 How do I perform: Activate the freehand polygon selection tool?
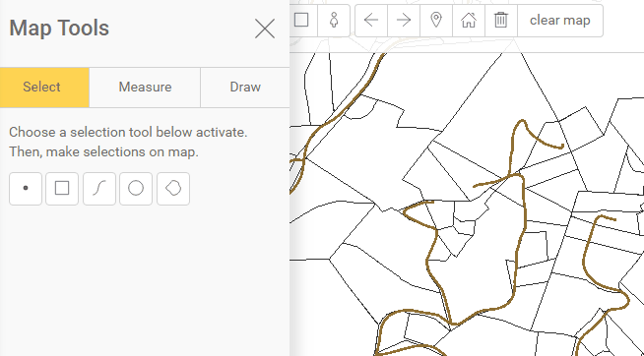click(173, 189)
